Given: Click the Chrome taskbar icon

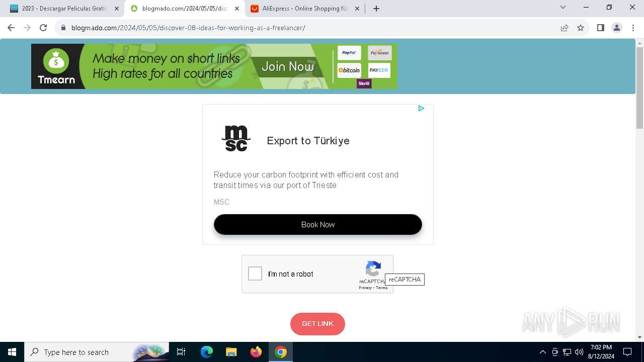Looking at the screenshot, I should (281, 352).
